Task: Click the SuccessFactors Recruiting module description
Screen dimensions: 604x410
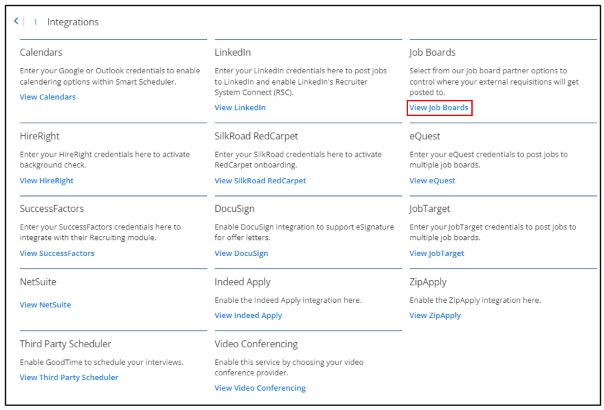Action: pos(100,232)
